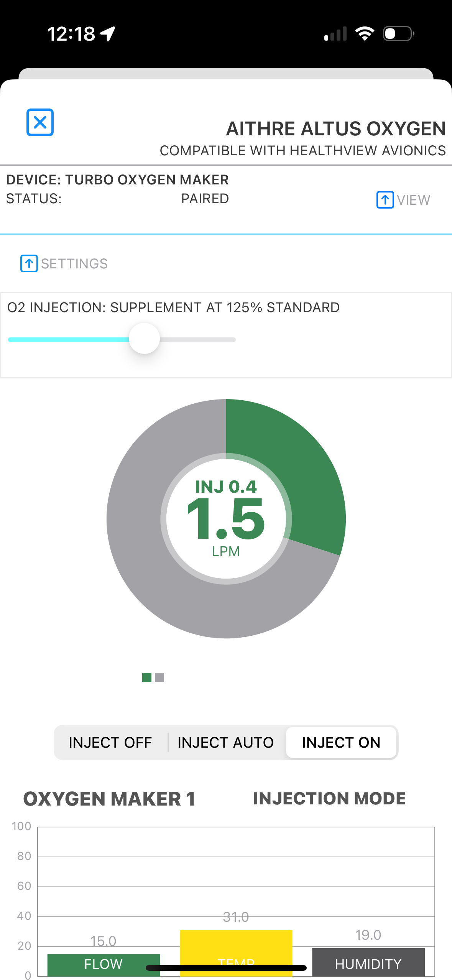Tap the Wi-Fi status icon
Viewport: 452px width, 980px height.
pyautogui.click(x=365, y=34)
